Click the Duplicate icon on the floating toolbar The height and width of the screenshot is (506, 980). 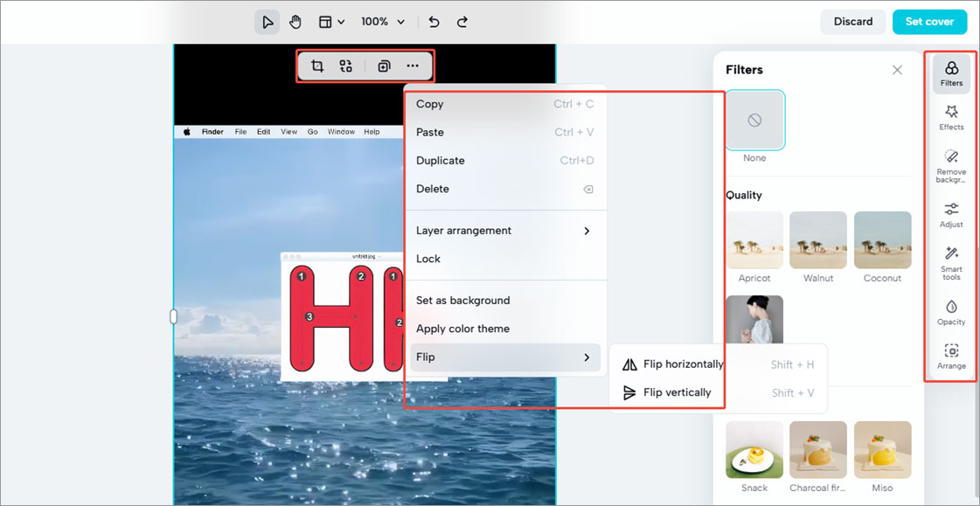pos(383,66)
